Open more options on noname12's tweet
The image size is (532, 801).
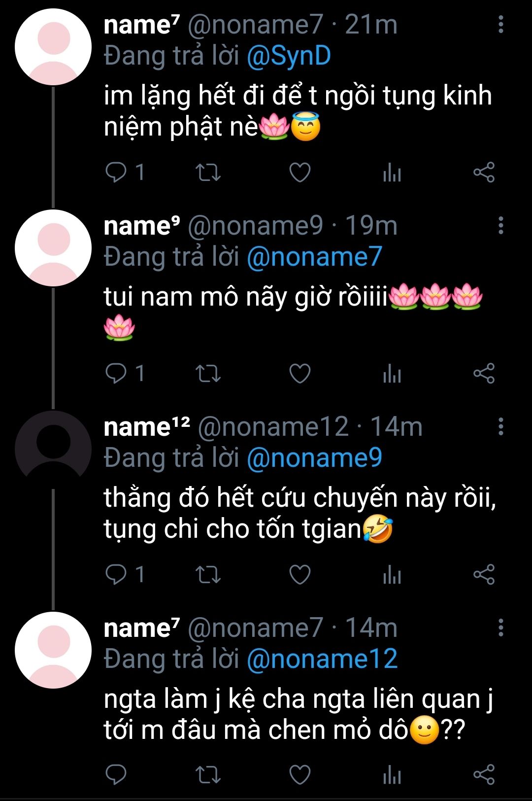pyautogui.click(x=500, y=427)
